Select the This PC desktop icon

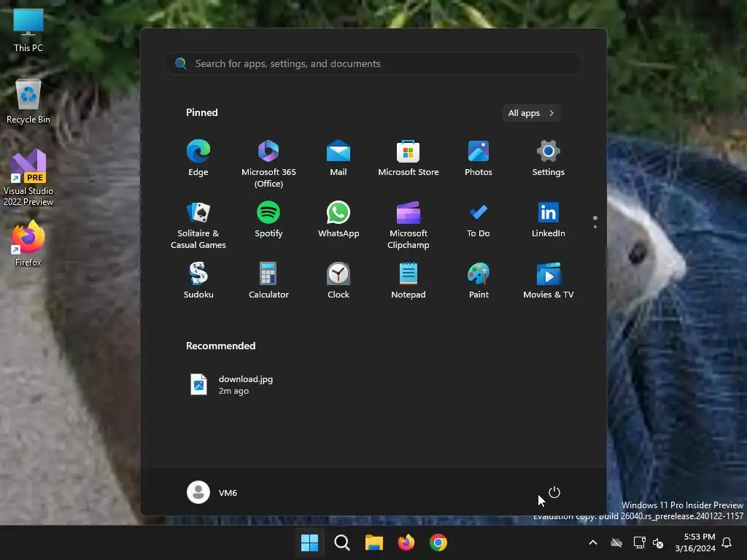28,31
